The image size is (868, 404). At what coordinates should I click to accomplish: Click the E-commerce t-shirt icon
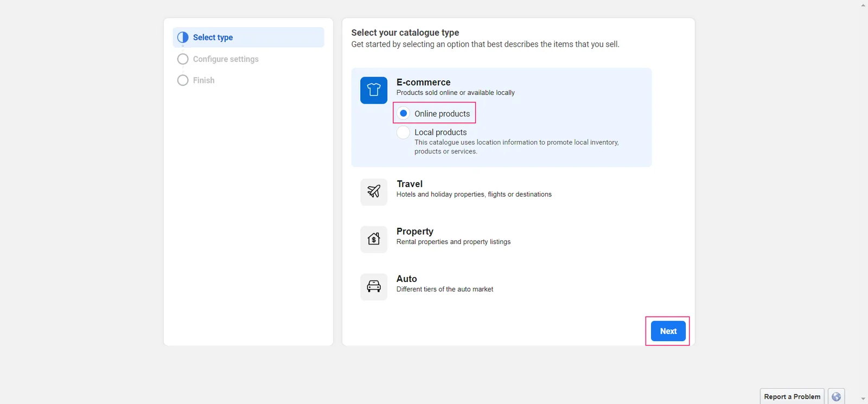374,90
